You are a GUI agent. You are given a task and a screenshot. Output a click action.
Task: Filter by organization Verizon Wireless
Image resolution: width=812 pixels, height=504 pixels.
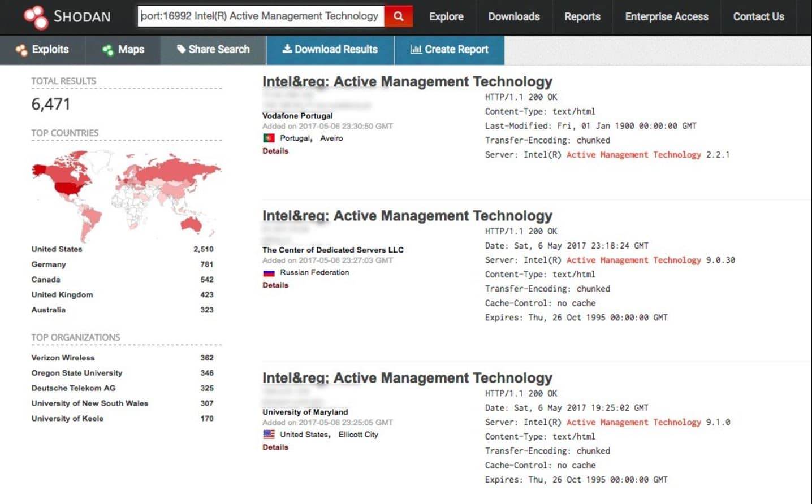[63, 358]
